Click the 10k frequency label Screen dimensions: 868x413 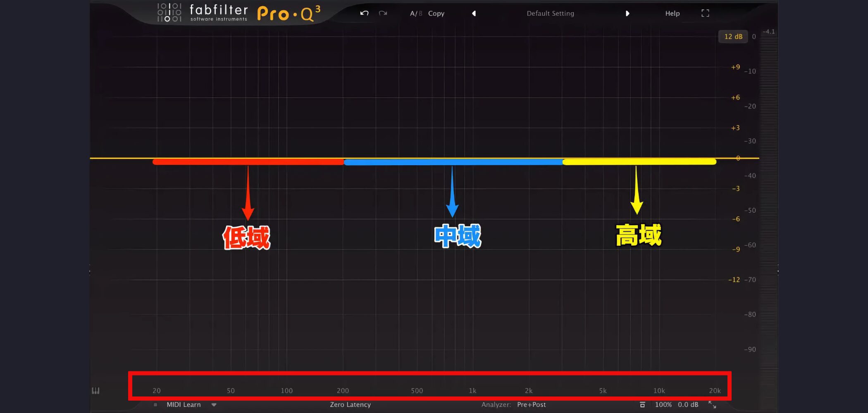[659, 391]
